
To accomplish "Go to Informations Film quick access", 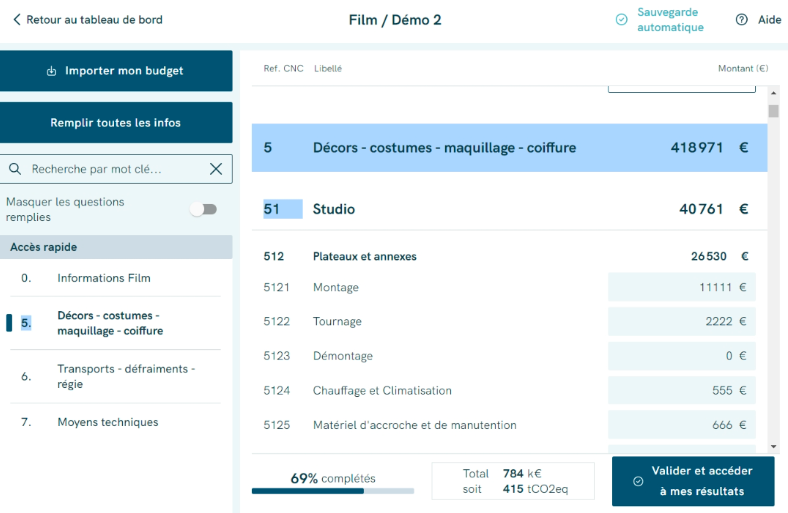I will 104,278.
